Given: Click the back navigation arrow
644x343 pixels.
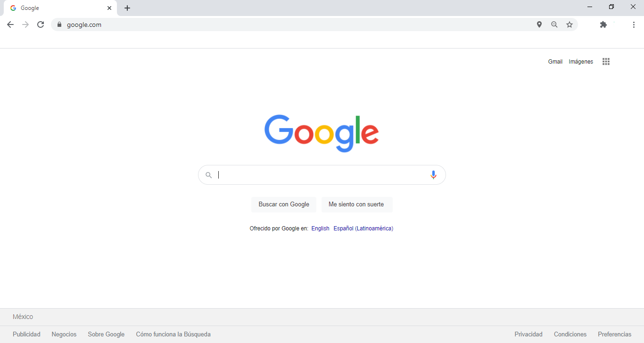Looking at the screenshot, I should tap(10, 24).
